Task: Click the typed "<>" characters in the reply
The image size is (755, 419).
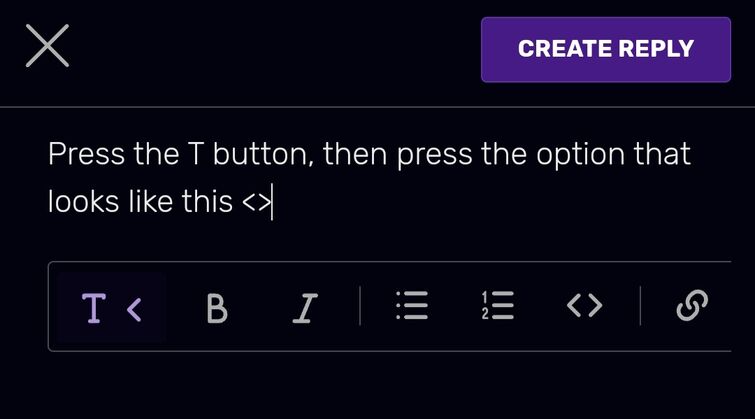Action: (x=256, y=202)
